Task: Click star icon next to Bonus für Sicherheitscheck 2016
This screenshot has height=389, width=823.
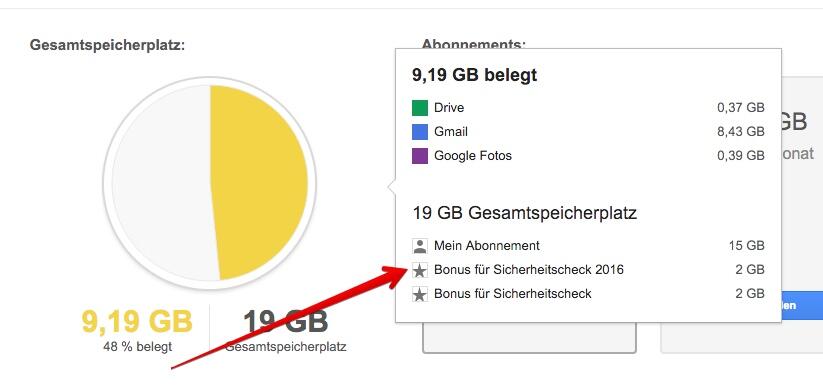Action: (x=420, y=270)
